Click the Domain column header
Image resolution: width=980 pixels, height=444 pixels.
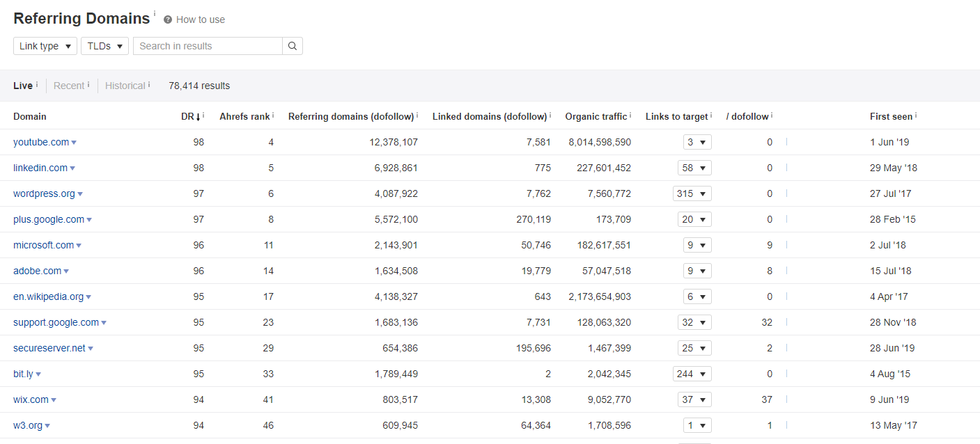(x=30, y=116)
